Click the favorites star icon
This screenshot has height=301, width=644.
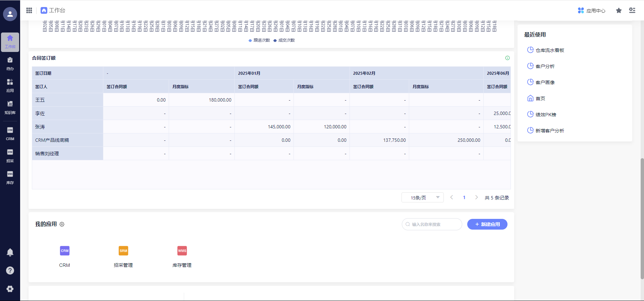point(619,11)
